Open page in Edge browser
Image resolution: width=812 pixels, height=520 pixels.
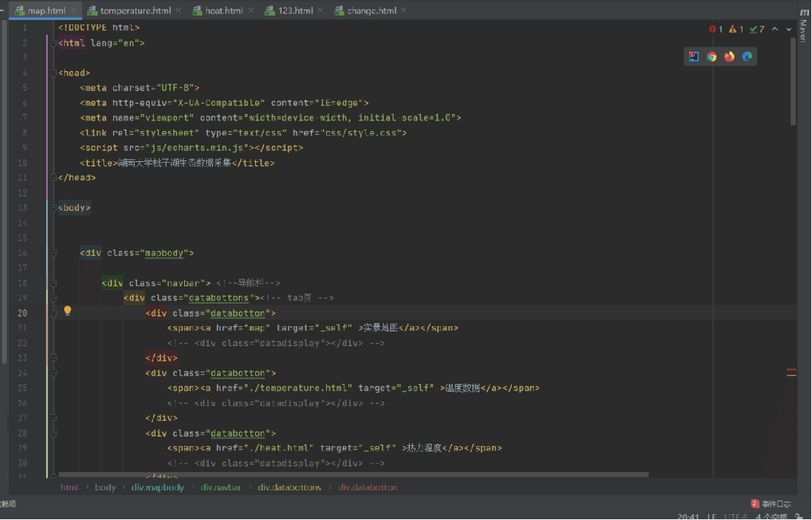pyautogui.click(x=747, y=56)
